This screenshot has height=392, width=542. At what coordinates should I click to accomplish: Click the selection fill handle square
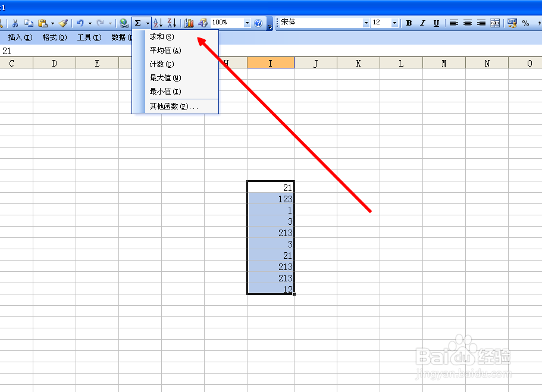click(x=294, y=294)
